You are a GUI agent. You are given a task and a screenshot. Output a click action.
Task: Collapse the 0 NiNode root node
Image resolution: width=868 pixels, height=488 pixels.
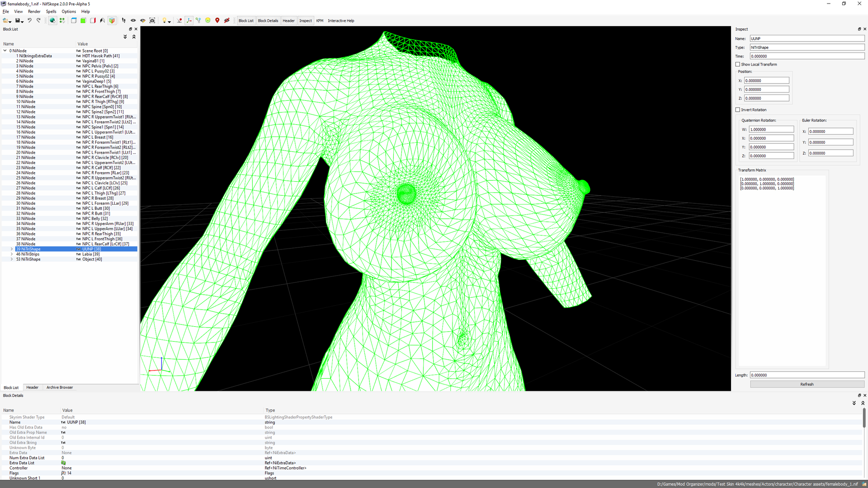[5, 51]
